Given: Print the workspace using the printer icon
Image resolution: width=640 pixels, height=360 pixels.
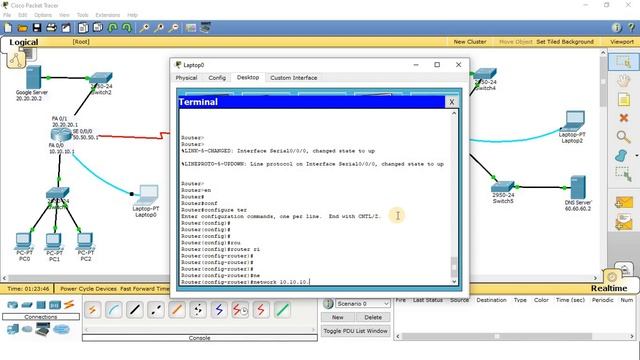Looking at the screenshot, I should coord(51,28).
